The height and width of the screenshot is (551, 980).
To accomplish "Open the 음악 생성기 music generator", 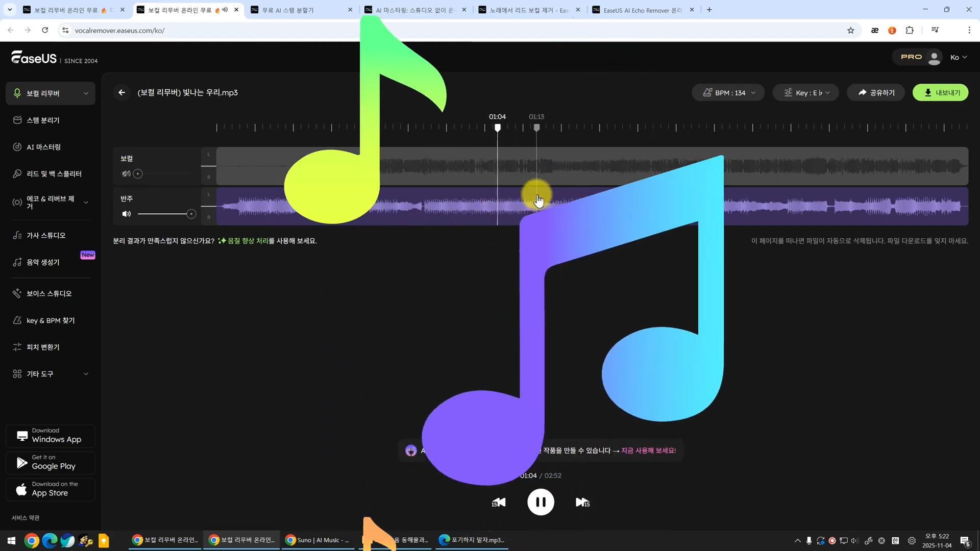I will (43, 262).
